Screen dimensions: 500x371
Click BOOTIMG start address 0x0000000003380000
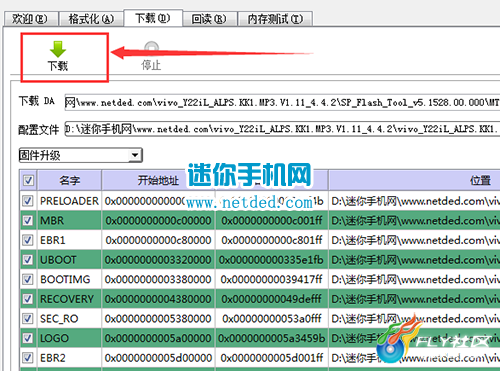[x=158, y=279]
